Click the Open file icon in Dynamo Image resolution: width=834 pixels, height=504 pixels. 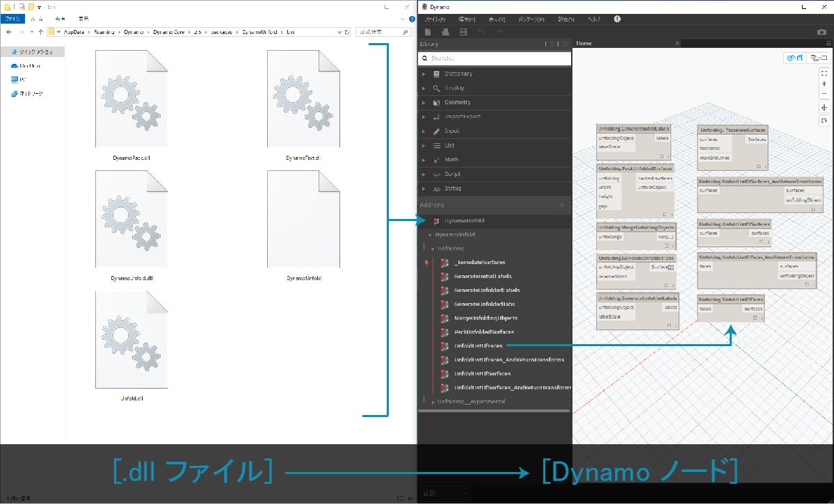tap(446, 32)
